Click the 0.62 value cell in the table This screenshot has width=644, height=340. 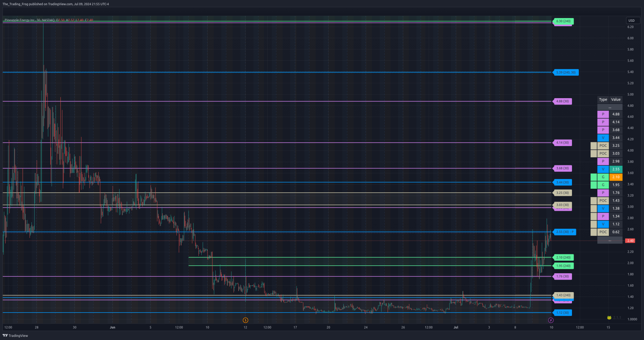(x=616, y=232)
